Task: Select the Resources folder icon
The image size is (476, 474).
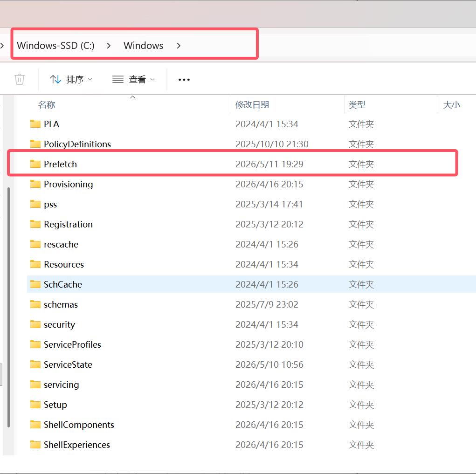Action: pos(35,264)
